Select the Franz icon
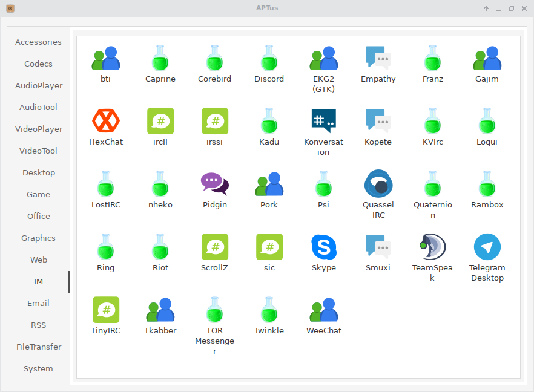The image size is (534, 392). click(432, 58)
